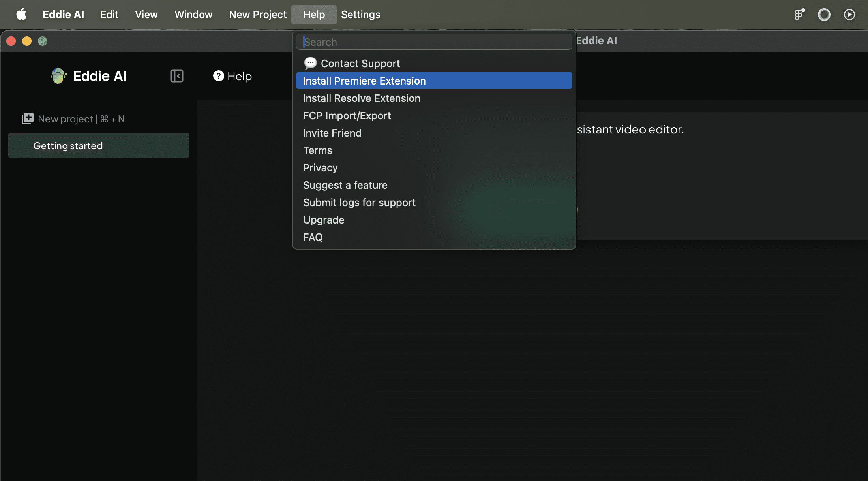Expand the Window menu

[x=193, y=15]
